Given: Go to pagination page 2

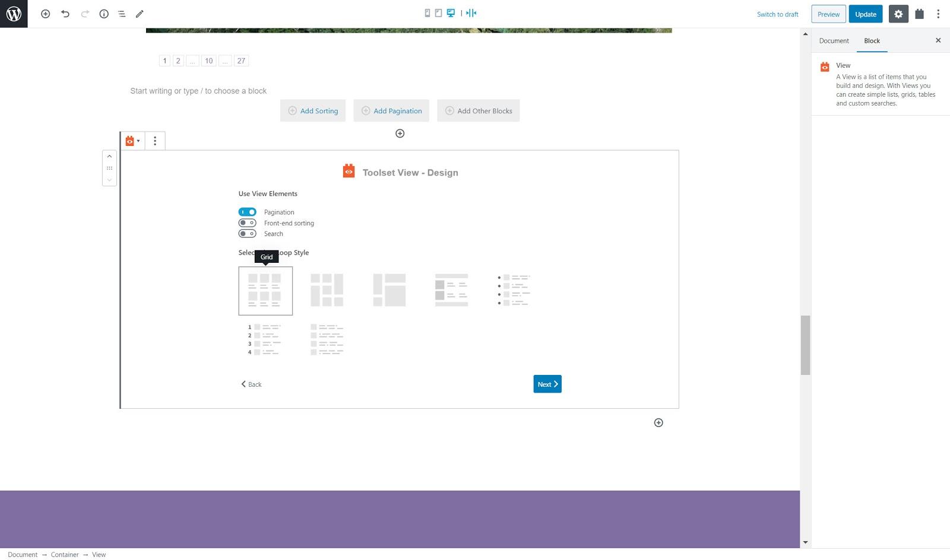Looking at the screenshot, I should coord(178,61).
